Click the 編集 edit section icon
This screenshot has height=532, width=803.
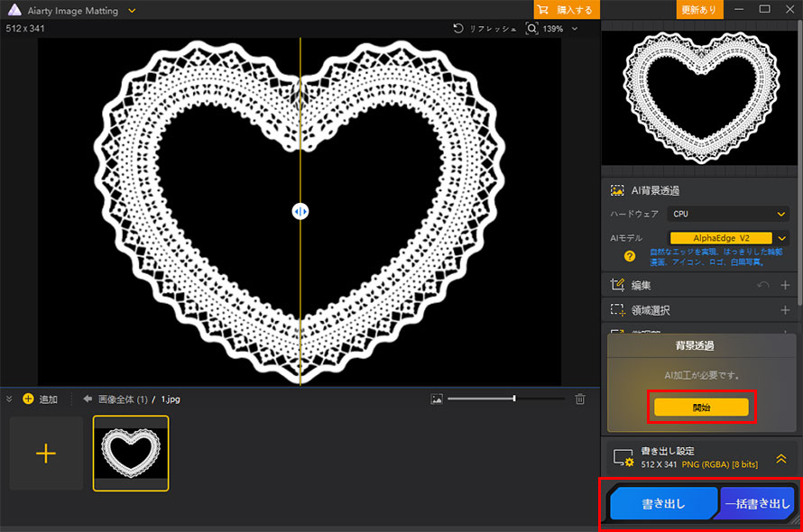coord(617,285)
